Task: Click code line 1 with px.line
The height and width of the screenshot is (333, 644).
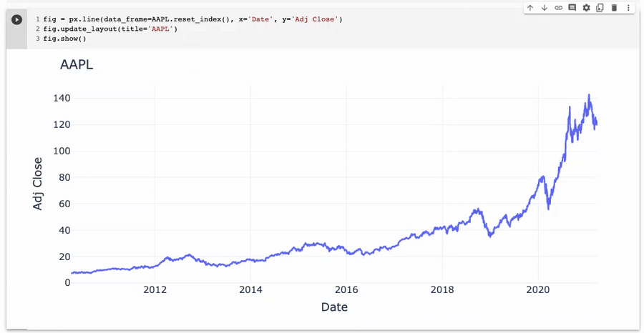Action: pyautogui.click(x=192, y=19)
